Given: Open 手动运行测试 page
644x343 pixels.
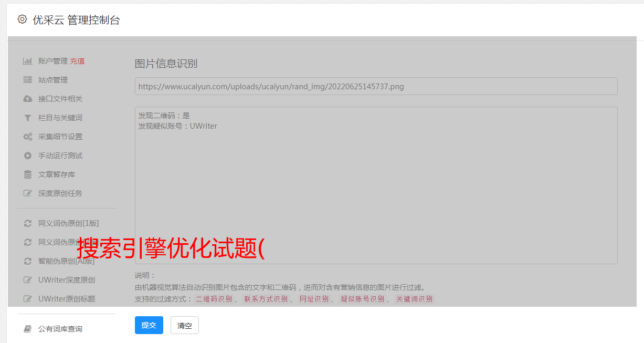Looking at the screenshot, I should 60,155.
